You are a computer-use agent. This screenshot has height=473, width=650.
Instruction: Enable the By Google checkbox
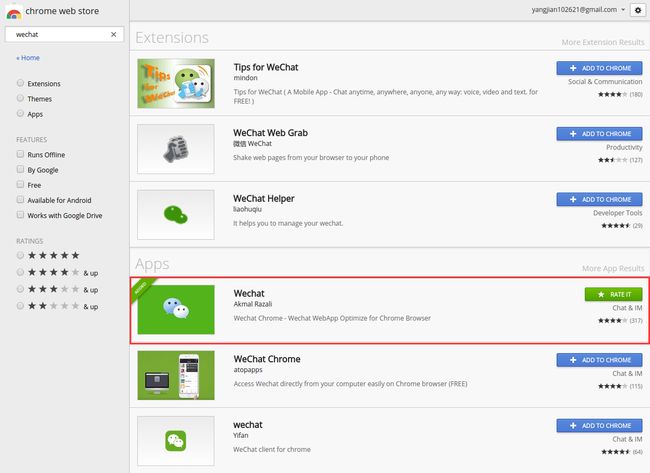coord(20,169)
